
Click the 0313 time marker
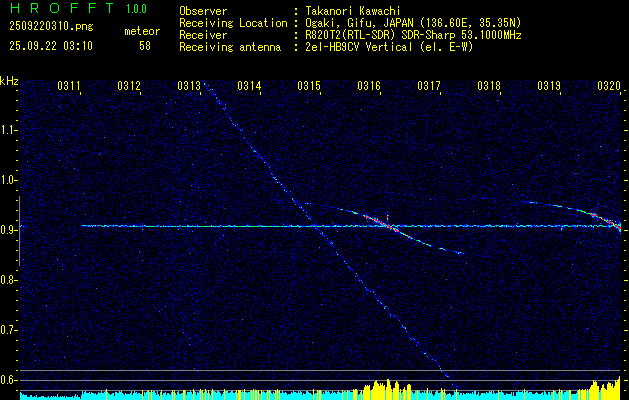[x=189, y=85]
